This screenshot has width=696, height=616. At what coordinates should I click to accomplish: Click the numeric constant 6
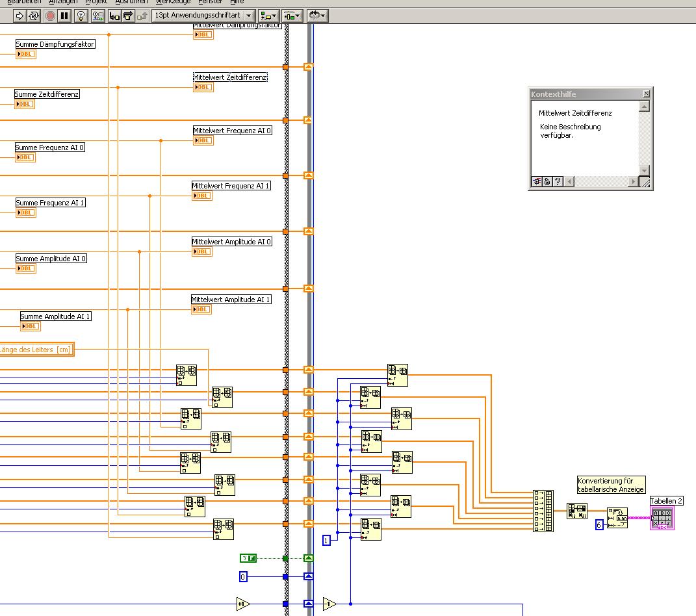point(599,524)
